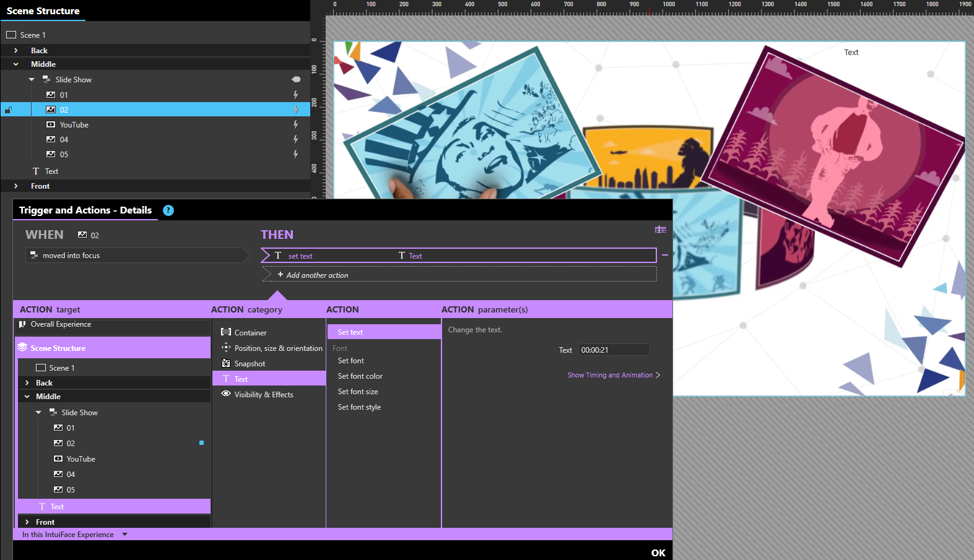Select image icon of 05 in top tree
The height and width of the screenshot is (560, 974).
click(51, 154)
